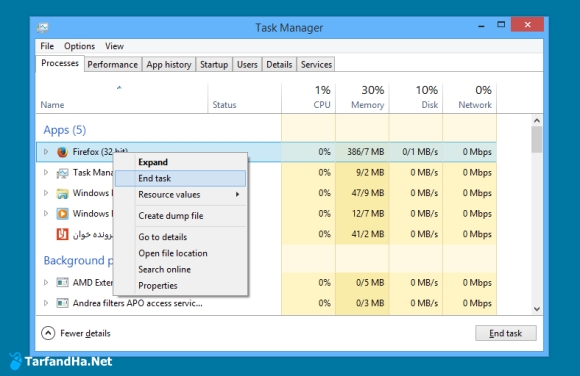This screenshot has width=580, height=376.
Task: Open the Resource values submenu arrow
Action: (237, 194)
